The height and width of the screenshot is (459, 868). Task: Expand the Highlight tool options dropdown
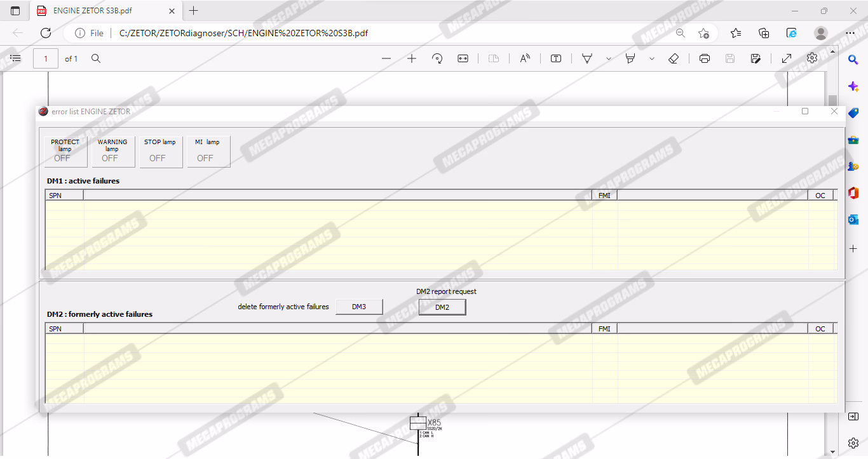652,58
